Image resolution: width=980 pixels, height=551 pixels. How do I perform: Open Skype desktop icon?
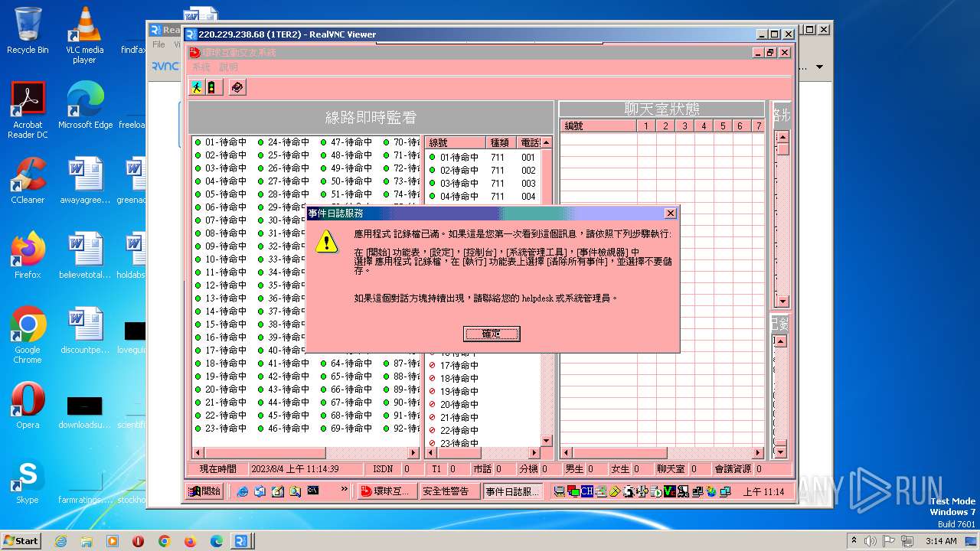28,481
